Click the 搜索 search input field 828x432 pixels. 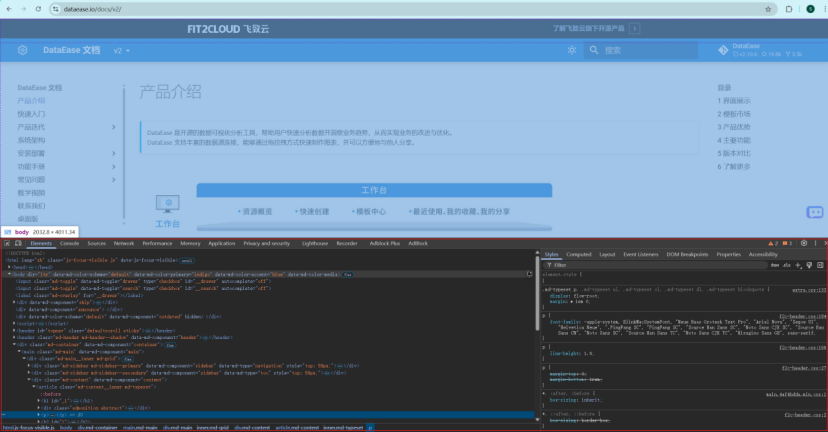coord(641,50)
